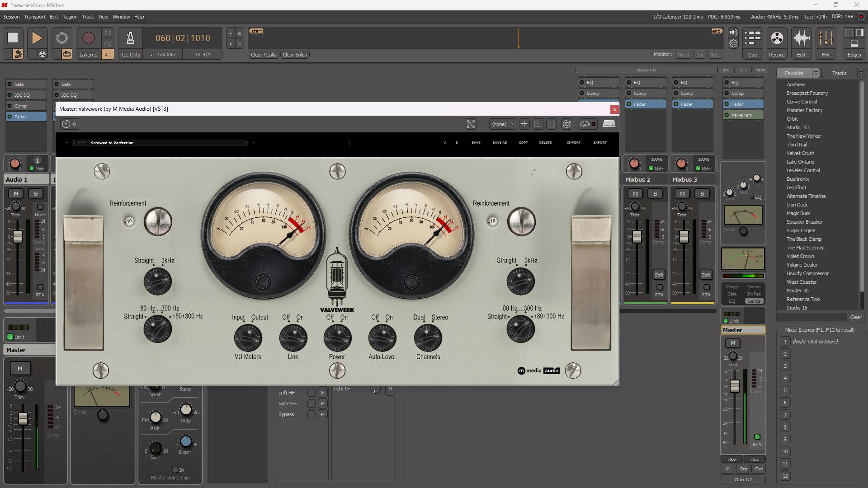868x488 pixels.
Task: Click the Clear Peaks button
Action: click(264, 55)
